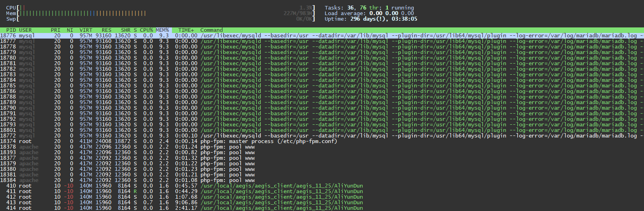This screenshot has width=644, height=211.
Task: Sort by VIRT column header
Action: click(86, 30)
